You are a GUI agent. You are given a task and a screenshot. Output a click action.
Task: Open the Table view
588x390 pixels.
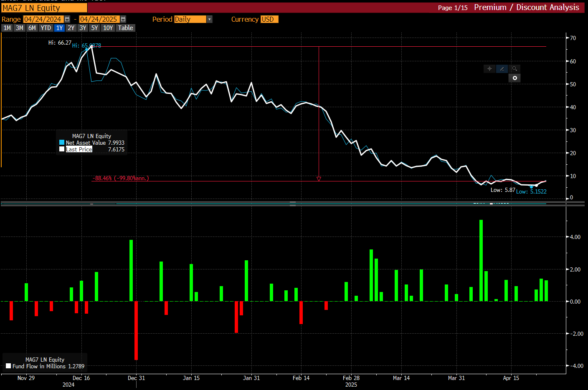coord(125,28)
